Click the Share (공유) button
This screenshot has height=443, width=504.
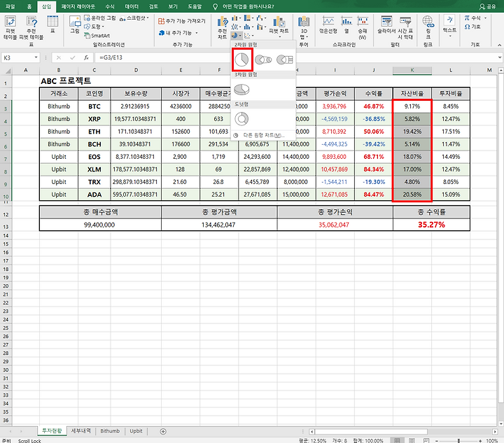(x=488, y=6)
